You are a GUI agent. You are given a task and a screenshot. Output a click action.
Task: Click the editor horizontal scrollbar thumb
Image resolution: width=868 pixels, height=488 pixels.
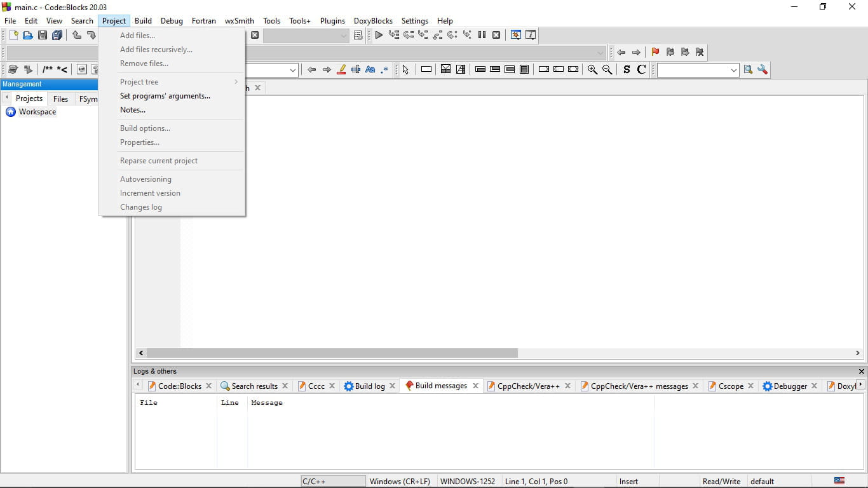[332, 353]
